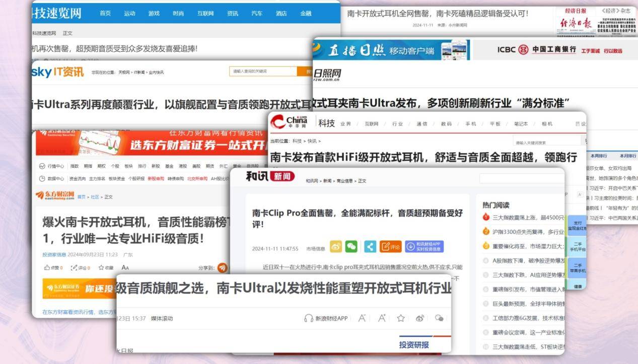Open 数码 in the China.com 科技 menu
The image size is (638, 364).
(446, 124)
